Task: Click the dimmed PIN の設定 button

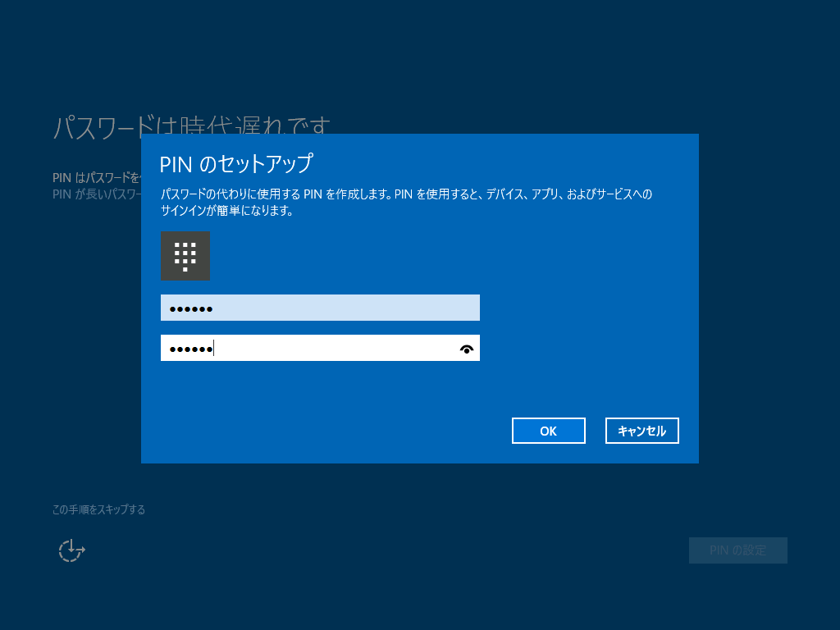Action: point(737,550)
